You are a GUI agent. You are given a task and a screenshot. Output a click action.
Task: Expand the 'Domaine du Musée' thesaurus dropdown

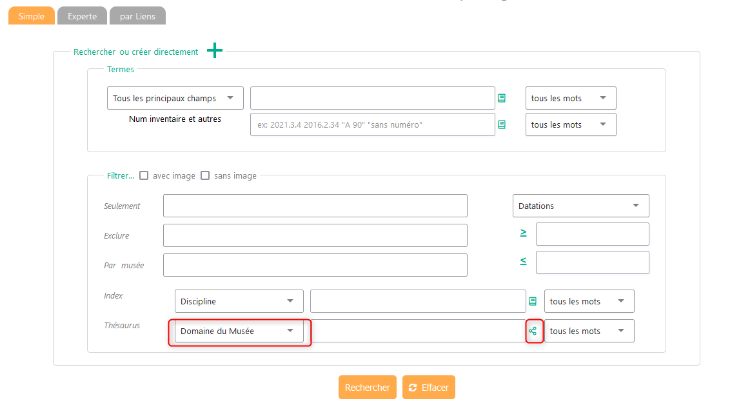pyautogui.click(x=239, y=331)
